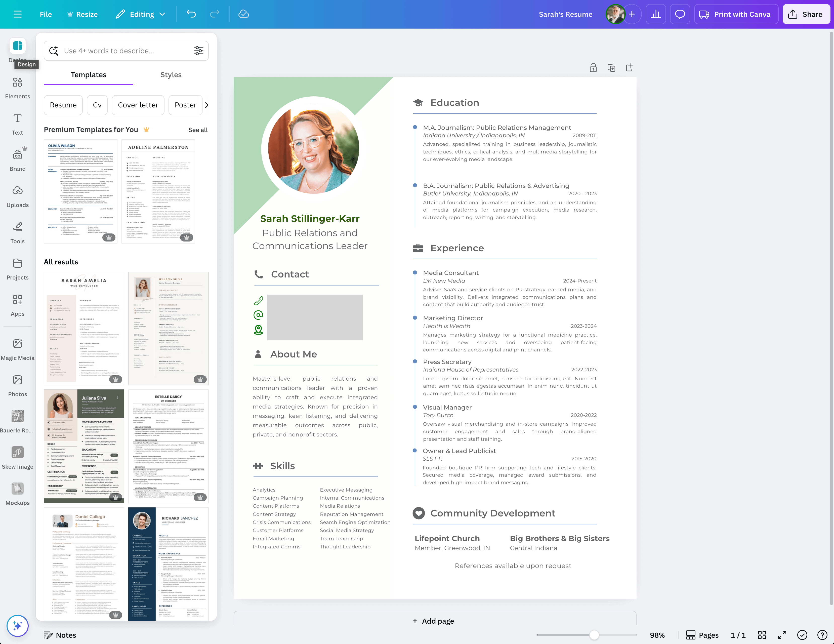
Task: Toggle fullscreen present mode
Action: click(782, 635)
